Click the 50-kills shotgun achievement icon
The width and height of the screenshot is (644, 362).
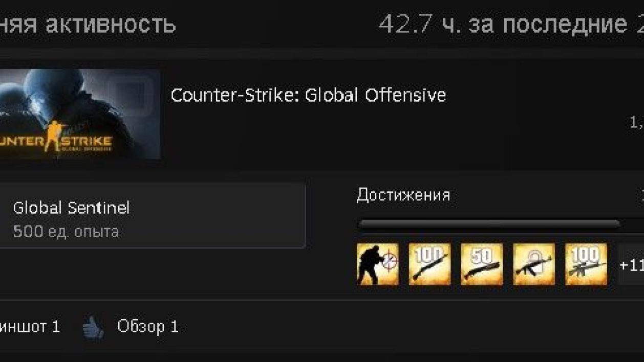pos(482,264)
